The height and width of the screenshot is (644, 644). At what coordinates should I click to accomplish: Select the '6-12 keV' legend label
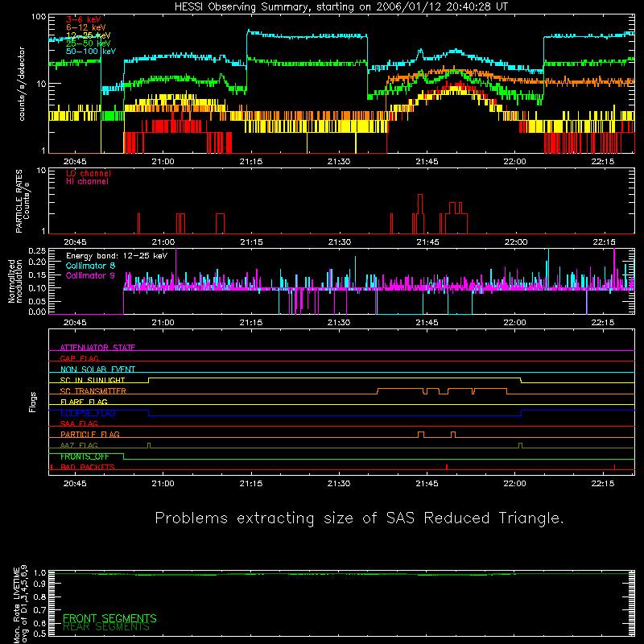pyautogui.click(x=86, y=27)
